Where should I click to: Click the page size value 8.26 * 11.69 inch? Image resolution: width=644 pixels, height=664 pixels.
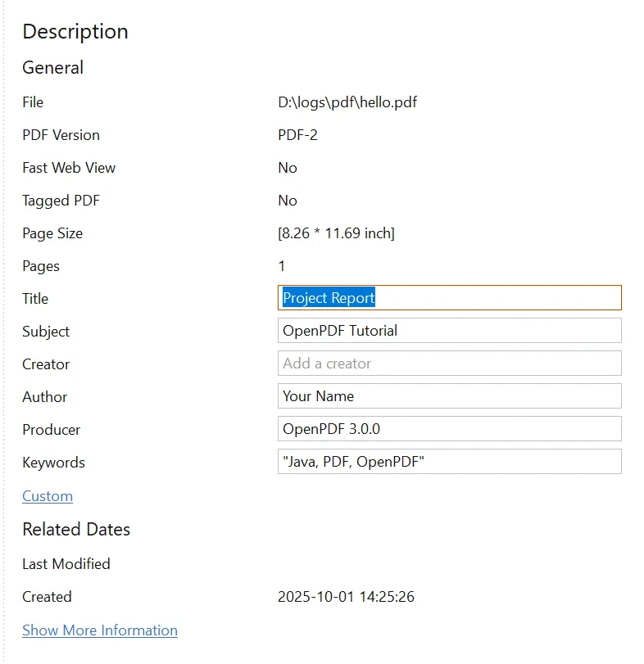coord(336,233)
